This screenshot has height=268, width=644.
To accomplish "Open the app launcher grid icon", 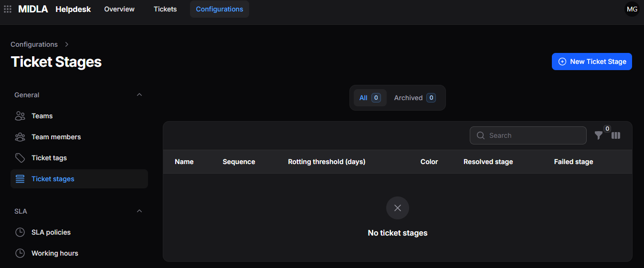I will point(8,9).
